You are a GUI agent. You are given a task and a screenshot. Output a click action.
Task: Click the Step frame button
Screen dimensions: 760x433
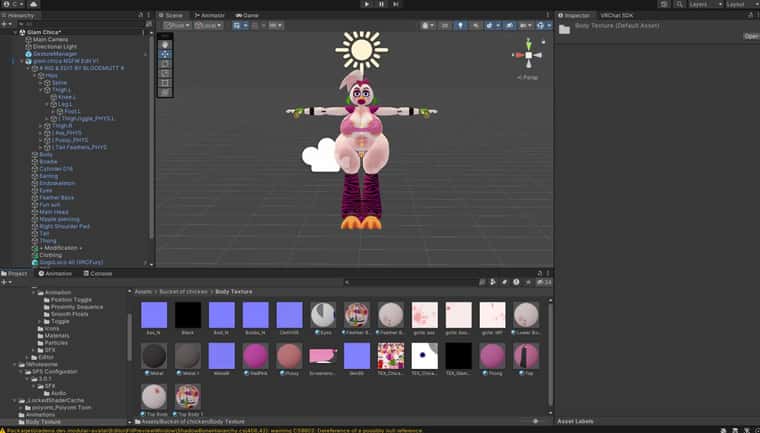click(396, 4)
